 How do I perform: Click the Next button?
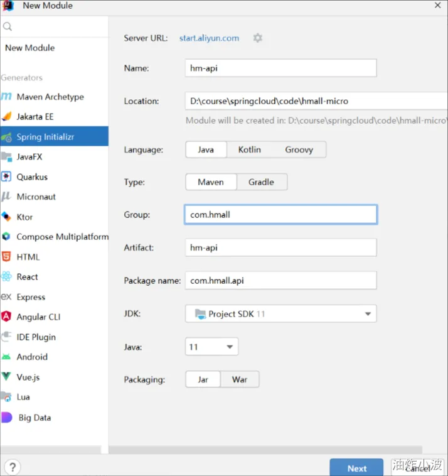coord(356,468)
